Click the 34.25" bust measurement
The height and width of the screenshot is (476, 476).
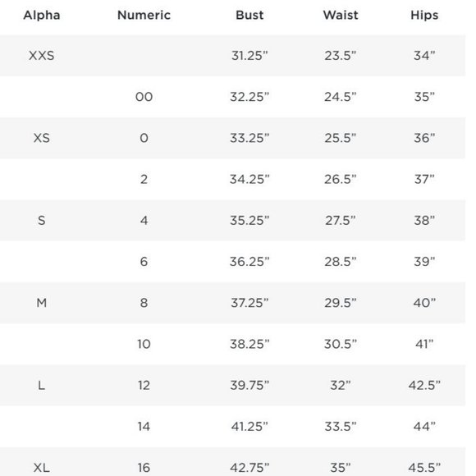[249, 179]
